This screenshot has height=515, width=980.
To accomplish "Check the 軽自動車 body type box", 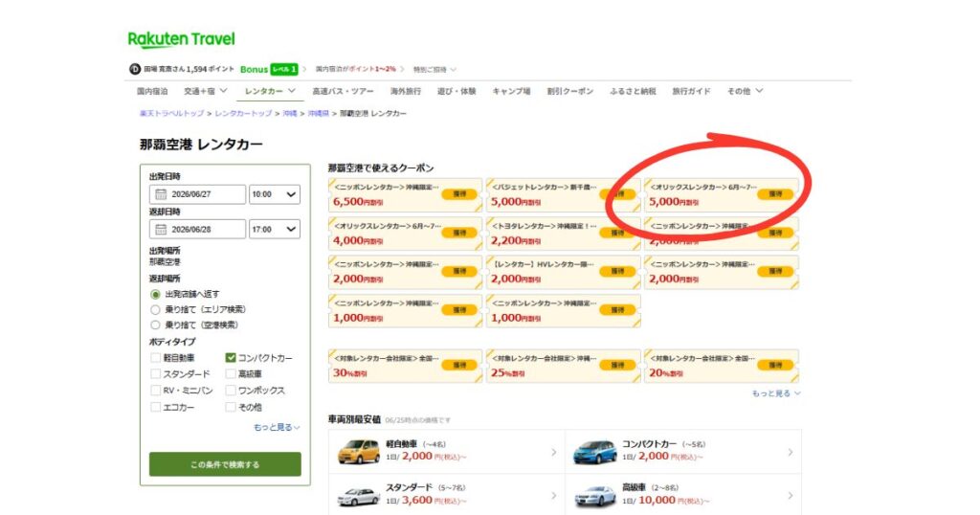I will [156, 358].
